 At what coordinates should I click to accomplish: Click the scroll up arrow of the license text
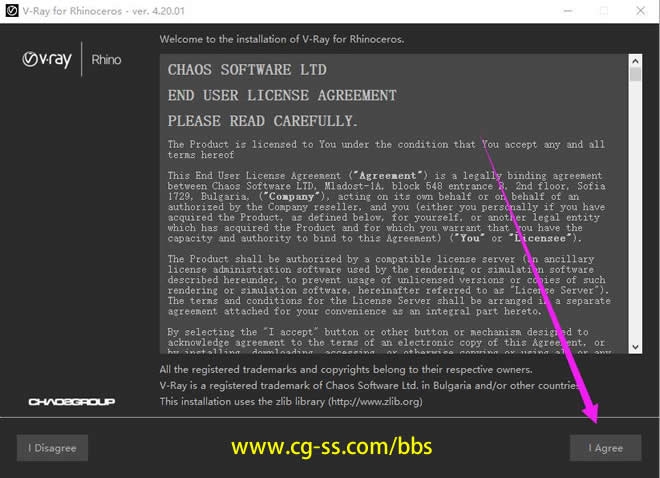pos(635,62)
